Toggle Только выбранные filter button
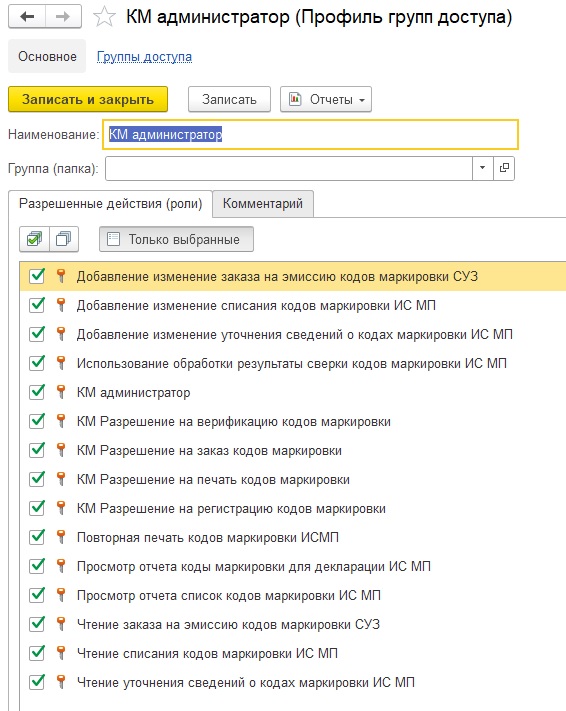This screenshot has width=566, height=711. click(176, 239)
